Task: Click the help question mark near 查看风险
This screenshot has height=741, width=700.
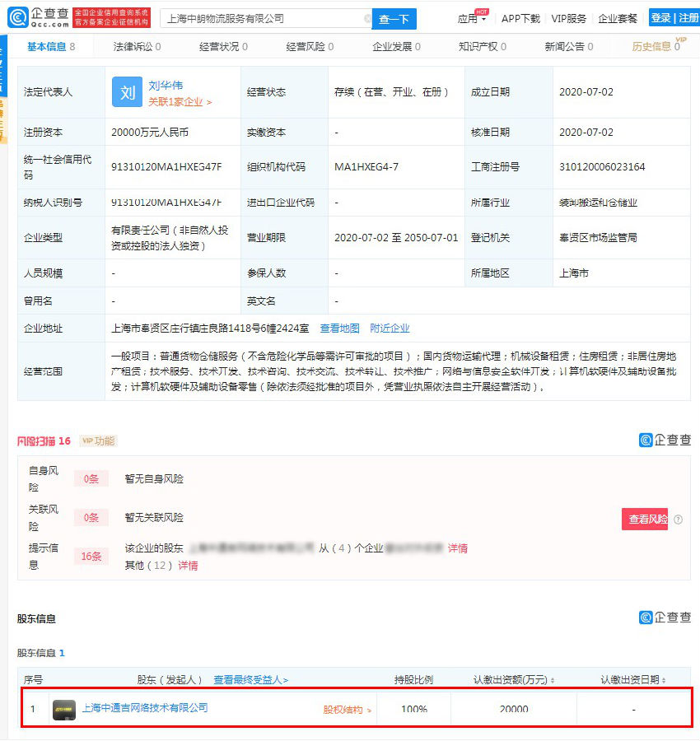Action: [x=678, y=520]
